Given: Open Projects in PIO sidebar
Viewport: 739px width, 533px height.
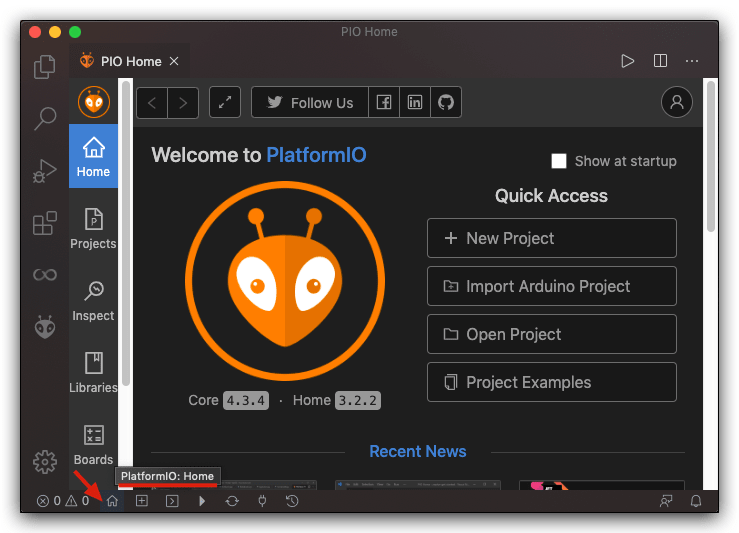Looking at the screenshot, I should point(93,228).
